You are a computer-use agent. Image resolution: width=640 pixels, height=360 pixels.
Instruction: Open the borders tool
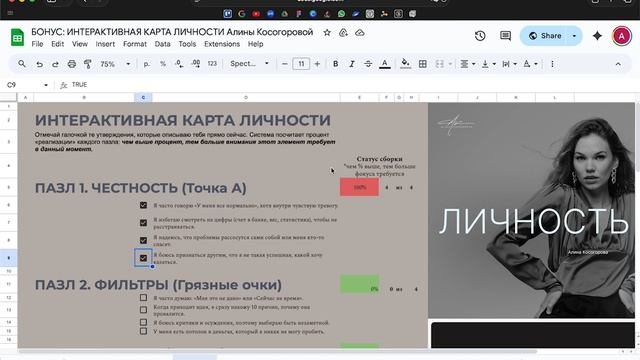(x=423, y=64)
